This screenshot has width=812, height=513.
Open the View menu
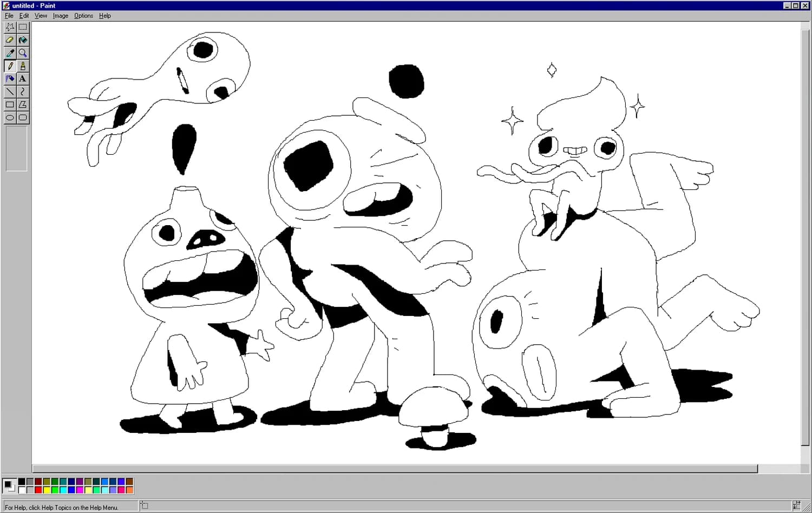(x=41, y=16)
